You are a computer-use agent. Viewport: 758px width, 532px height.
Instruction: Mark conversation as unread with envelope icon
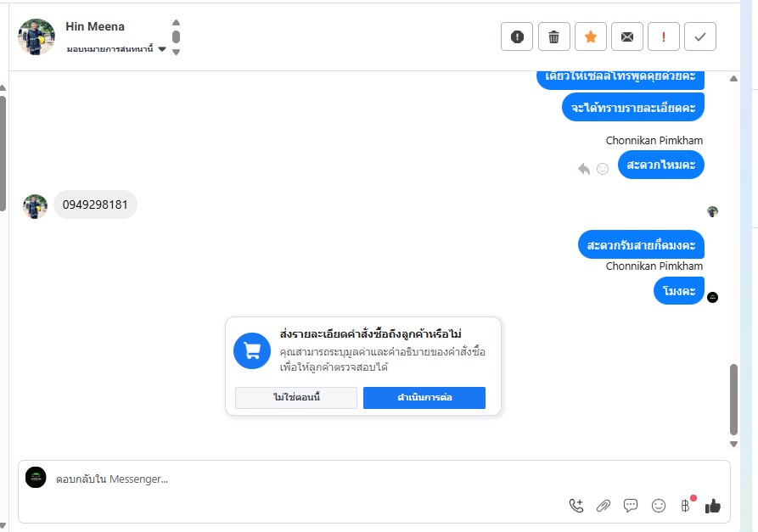627,36
